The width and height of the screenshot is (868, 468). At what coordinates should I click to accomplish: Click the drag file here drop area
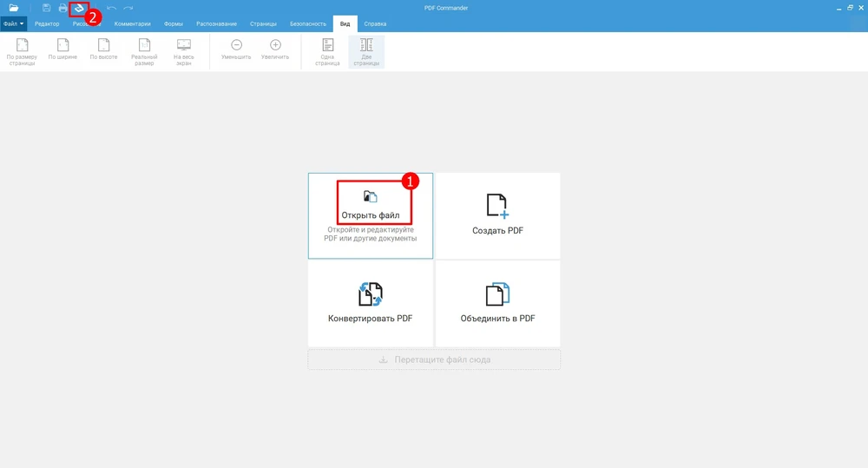click(434, 359)
